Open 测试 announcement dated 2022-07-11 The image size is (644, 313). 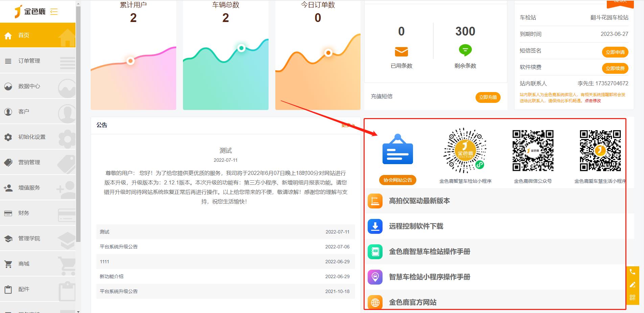coord(226,232)
